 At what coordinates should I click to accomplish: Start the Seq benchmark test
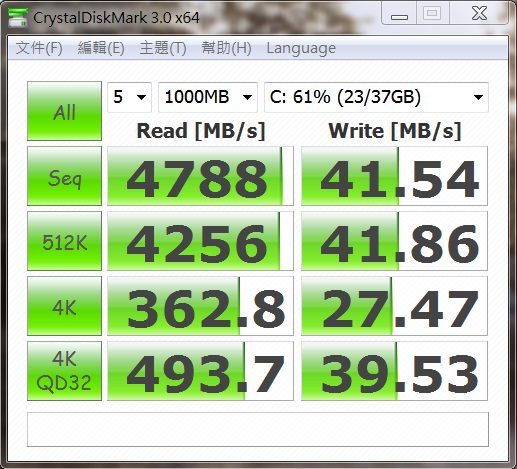point(64,176)
